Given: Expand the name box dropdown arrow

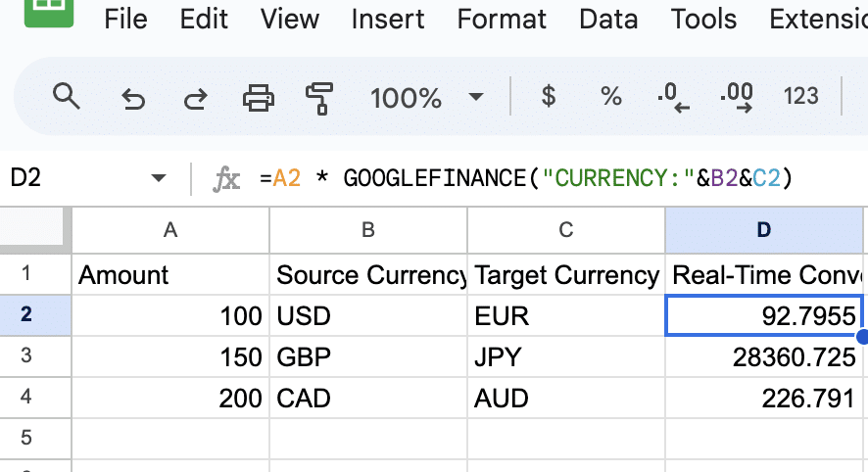Looking at the screenshot, I should [x=159, y=178].
